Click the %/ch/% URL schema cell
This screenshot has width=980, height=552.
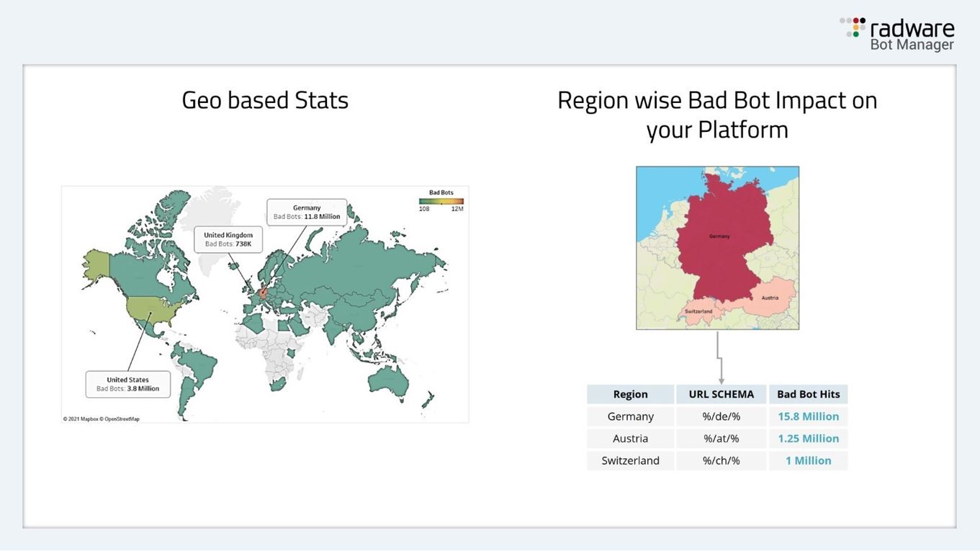(721, 460)
